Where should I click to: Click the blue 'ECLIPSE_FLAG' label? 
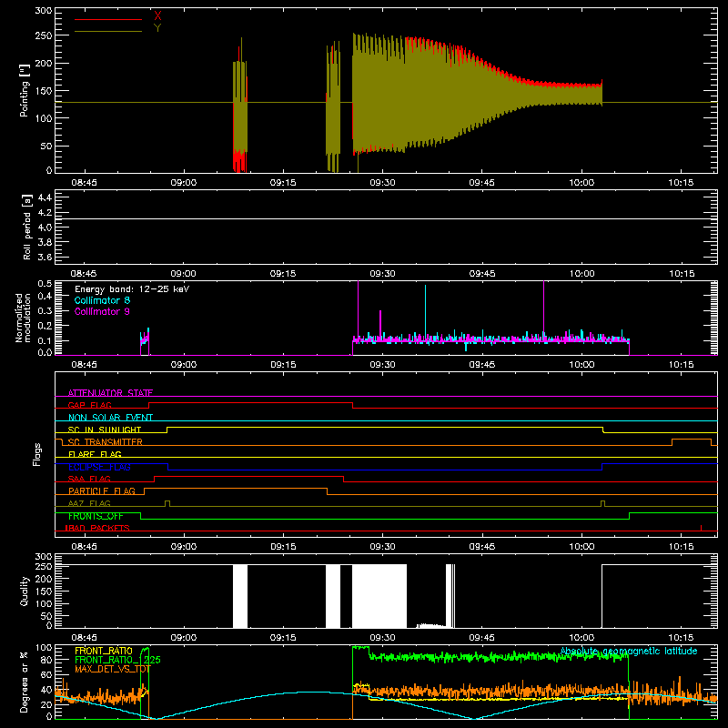click(99, 467)
